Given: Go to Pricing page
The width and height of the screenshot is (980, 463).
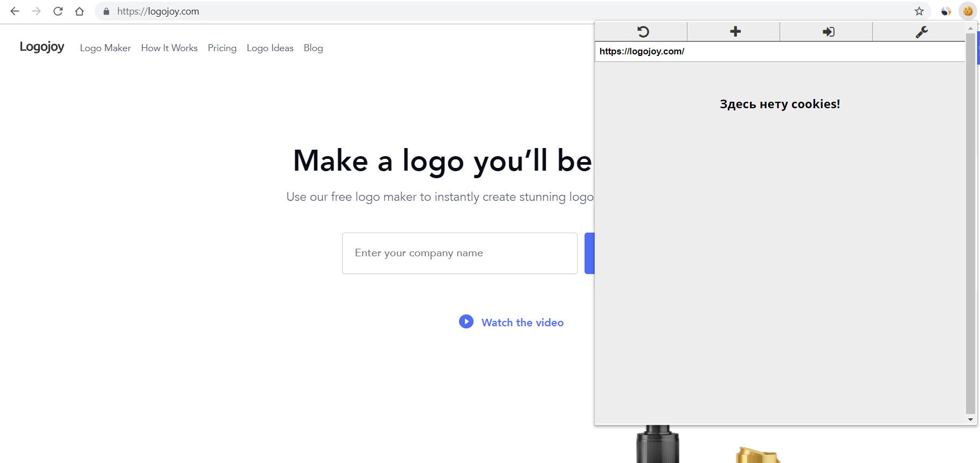Looking at the screenshot, I should point(222,48).
